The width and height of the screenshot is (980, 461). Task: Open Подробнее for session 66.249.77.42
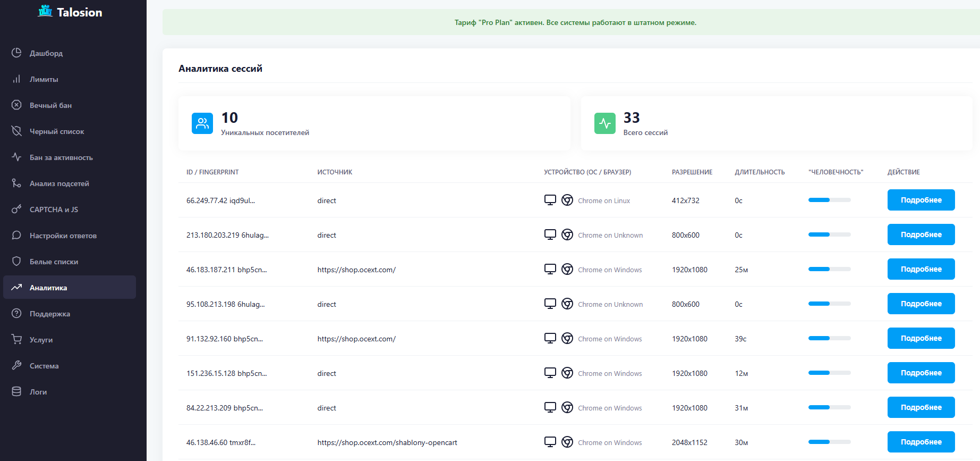tap(921, 200)
